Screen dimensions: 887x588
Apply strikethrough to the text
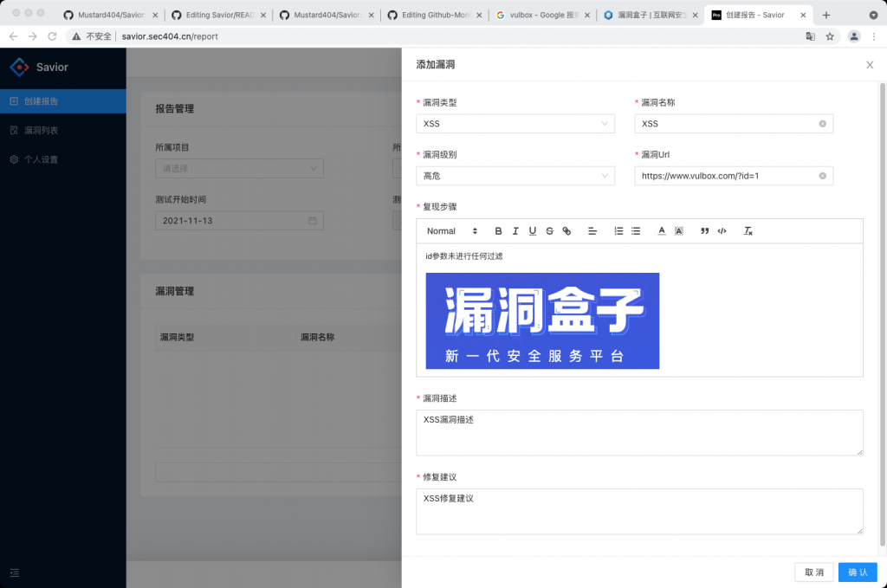coord(550,230)
